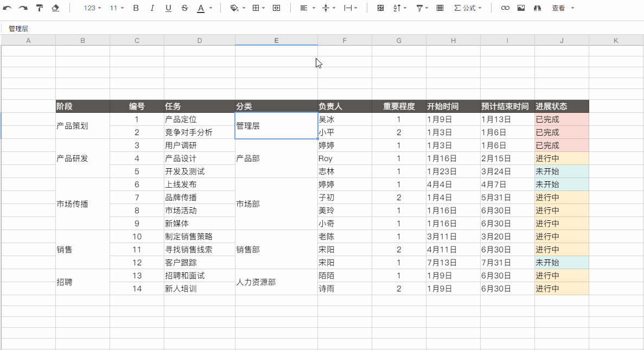The height and width of the screenshot is (350, 644).
Task: Click the pivot table icon
Action: click(440, 8)
